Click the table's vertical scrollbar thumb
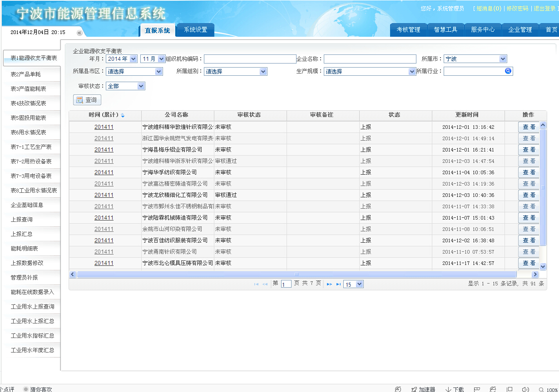This screenshot has height=392, width=559. 543,187
